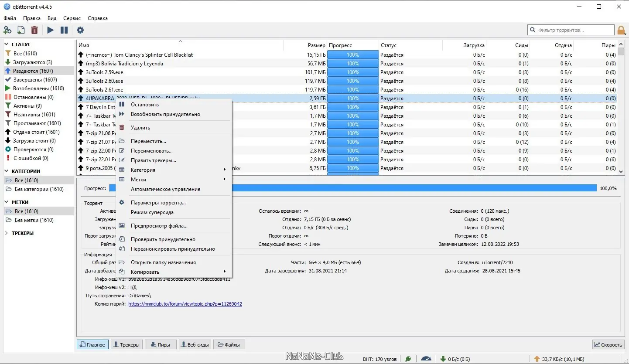Click the trash icon beside Удалить
Viewport: 629px width, 364px height.
[x=122, y=128]
